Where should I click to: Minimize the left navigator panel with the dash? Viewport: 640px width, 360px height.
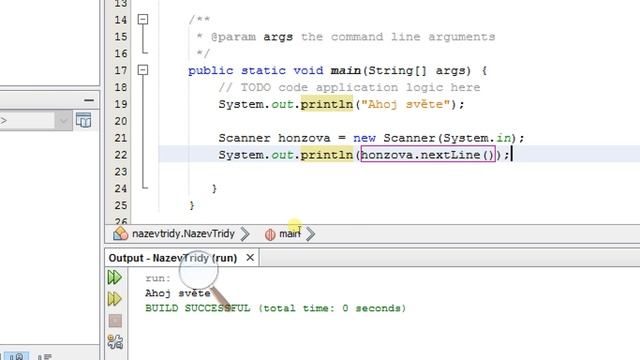(x=89, y=100)
